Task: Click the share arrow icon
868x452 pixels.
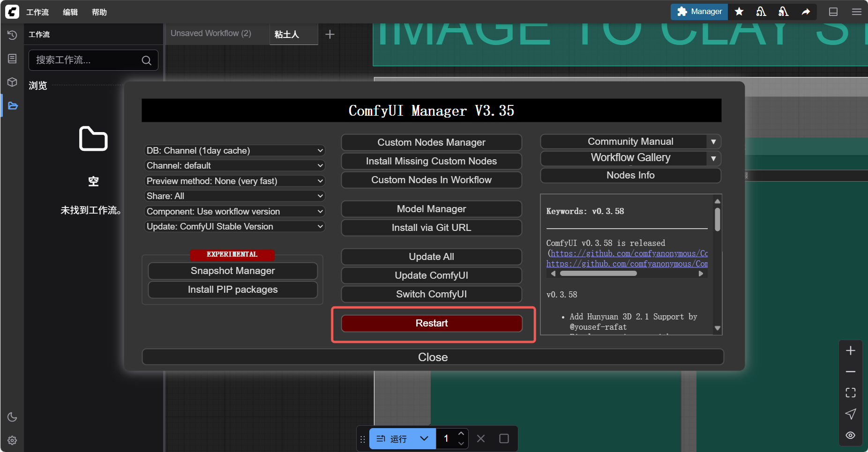Action: (806, 12)
